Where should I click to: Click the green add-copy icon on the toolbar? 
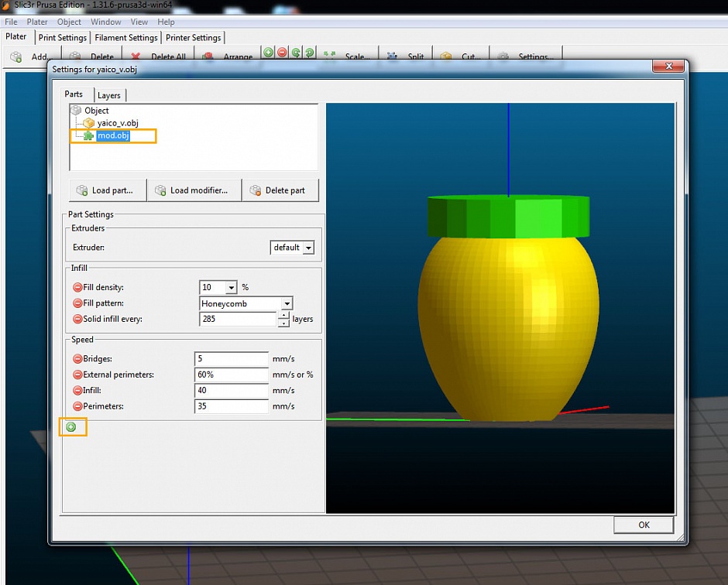pyautogui.click(x=267, y=53)
